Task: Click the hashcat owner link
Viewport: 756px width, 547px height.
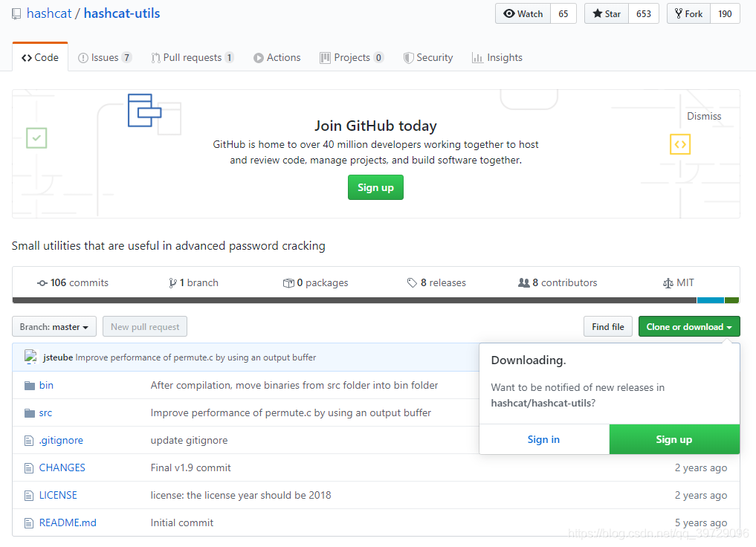Action: (x=49, y=13)
